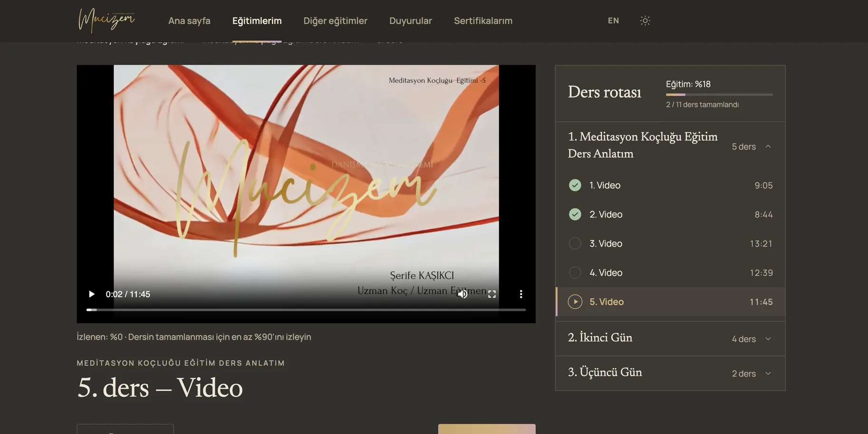Click the "Ders rotası" heading
Image resolution: width=868 pixels, height=434 pixels.
pyautogui.click(x=605, y=92)
